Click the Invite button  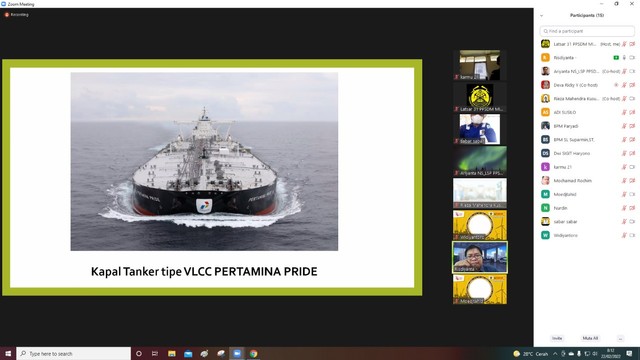pos(557,338)
